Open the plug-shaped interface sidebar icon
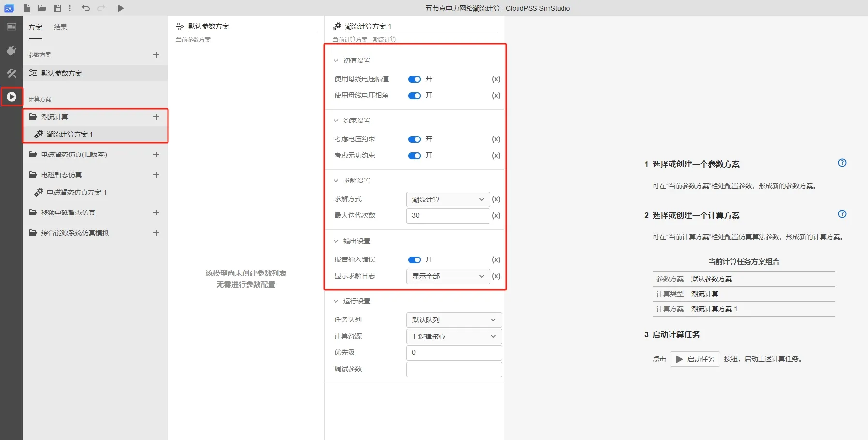Screen dimensions: 868x440 point(11,50)
